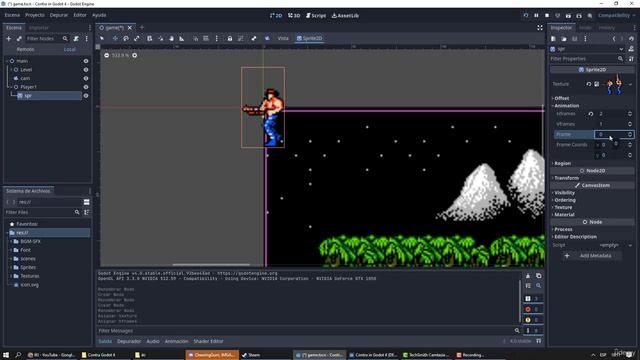Select the Select Mode arrow tool
This screenshot has height=360, width=640.
pos(102,38)
